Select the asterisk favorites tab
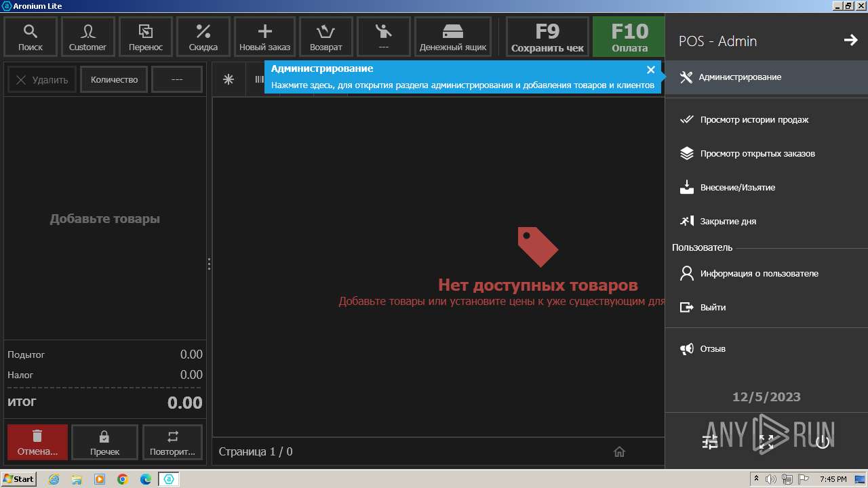Viewport: 868px width, 488px height. click(x=229, y=80)
